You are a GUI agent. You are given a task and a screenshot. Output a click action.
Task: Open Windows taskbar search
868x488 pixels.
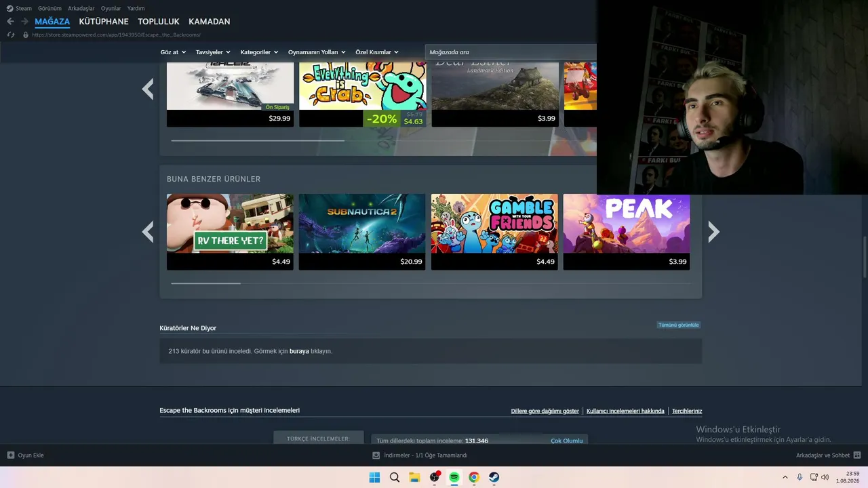394,477
